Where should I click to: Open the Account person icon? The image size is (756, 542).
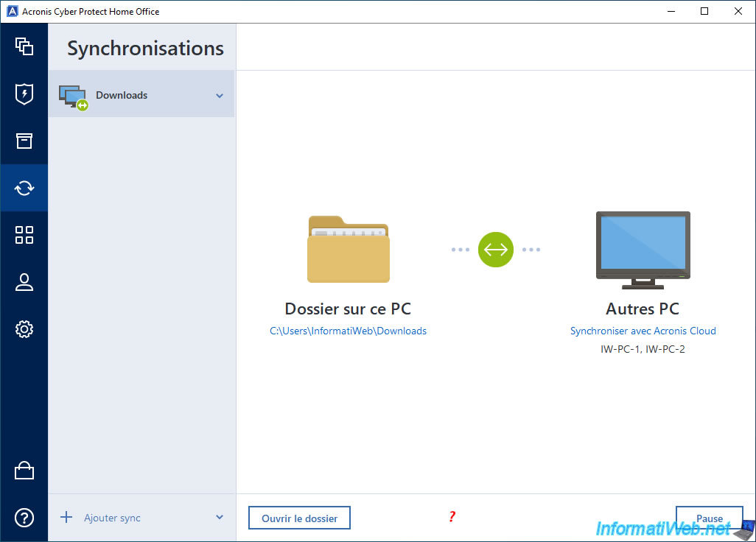24,282
